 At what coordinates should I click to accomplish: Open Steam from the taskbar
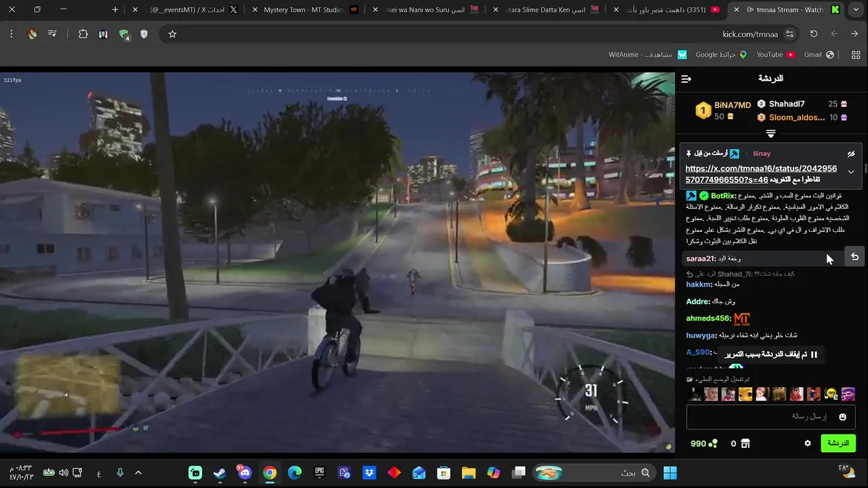(220, 472)
